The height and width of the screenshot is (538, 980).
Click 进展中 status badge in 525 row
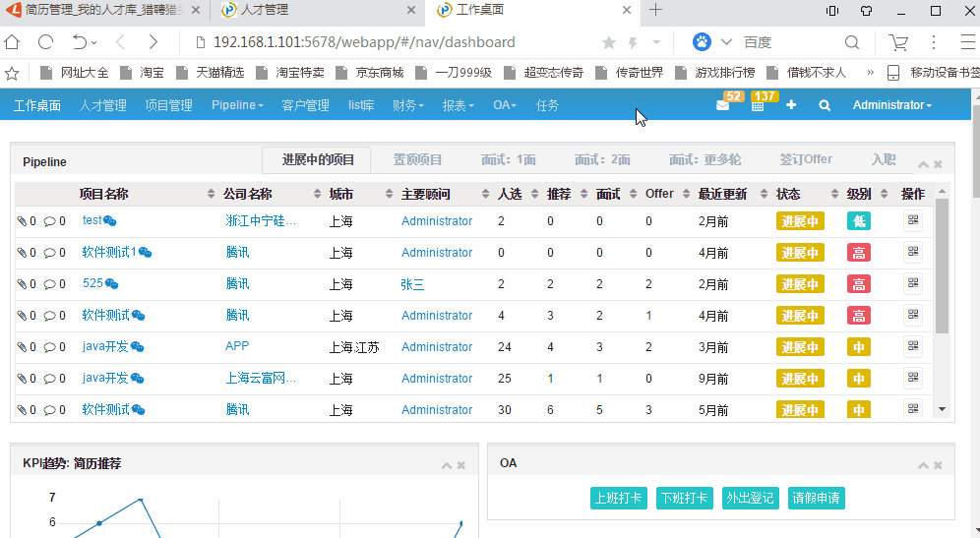800,284
